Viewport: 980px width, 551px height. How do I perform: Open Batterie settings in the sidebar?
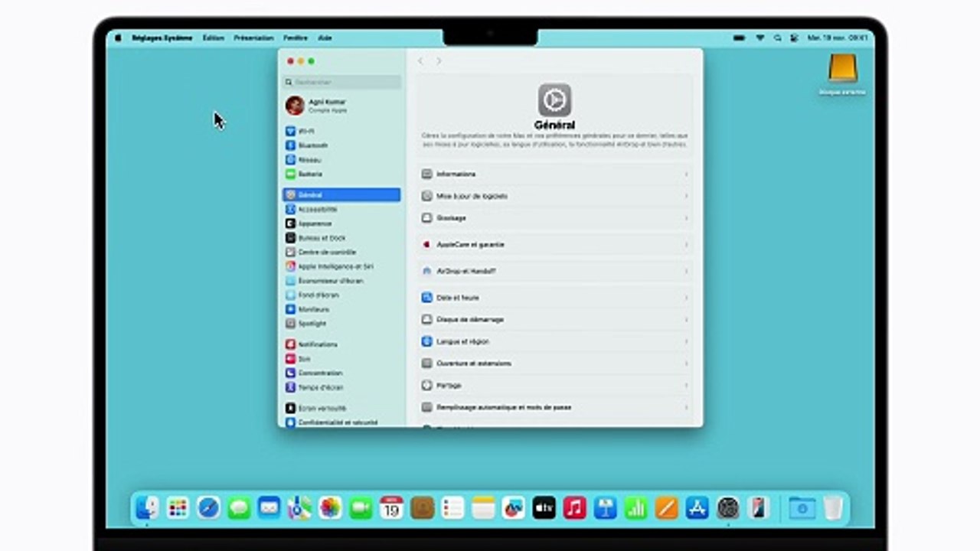coord(341,174)
